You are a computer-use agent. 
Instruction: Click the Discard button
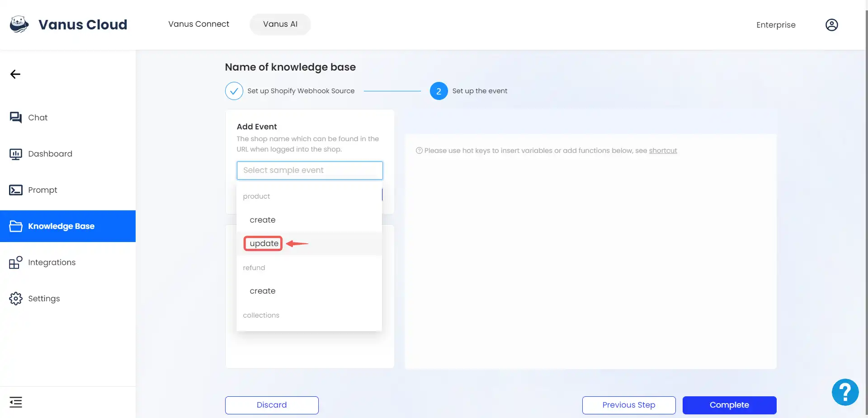coord(272,405)
